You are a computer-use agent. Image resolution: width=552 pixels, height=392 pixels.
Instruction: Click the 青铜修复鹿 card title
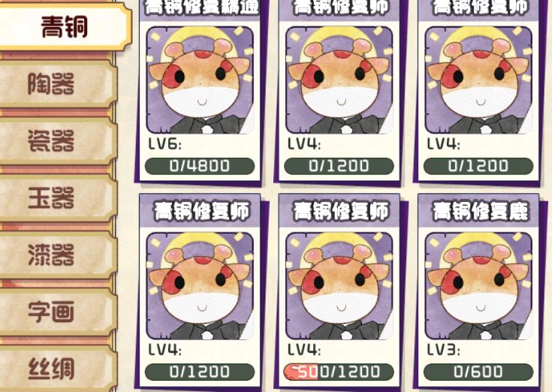click(481, 211)
